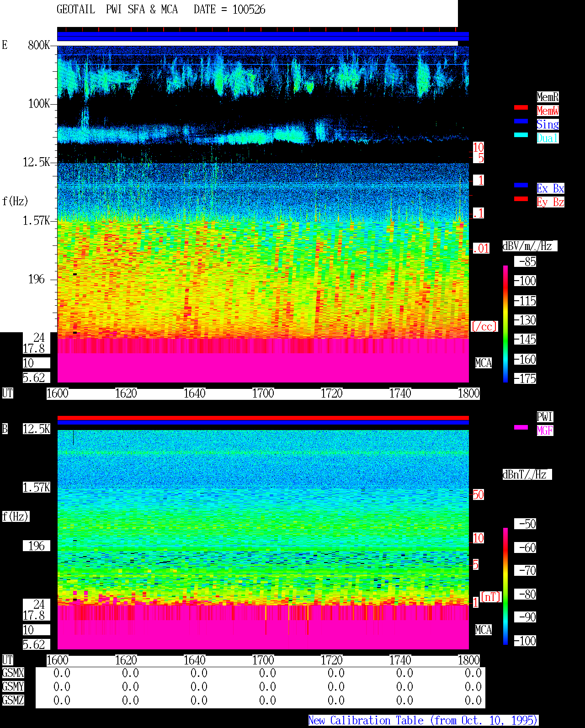Viewport: 585px width, 728px height.
Task: Click the red bar above B spectrogram
Action: pyautogui.click(x=263, y=418)
